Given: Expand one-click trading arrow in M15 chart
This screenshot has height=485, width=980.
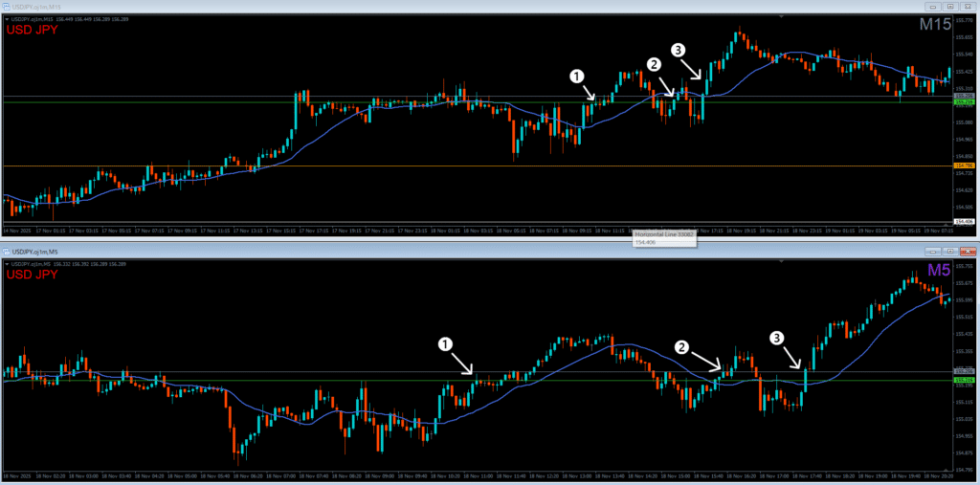Looking at the screenshot, I should pyautogui.click(x=7, y=19).
